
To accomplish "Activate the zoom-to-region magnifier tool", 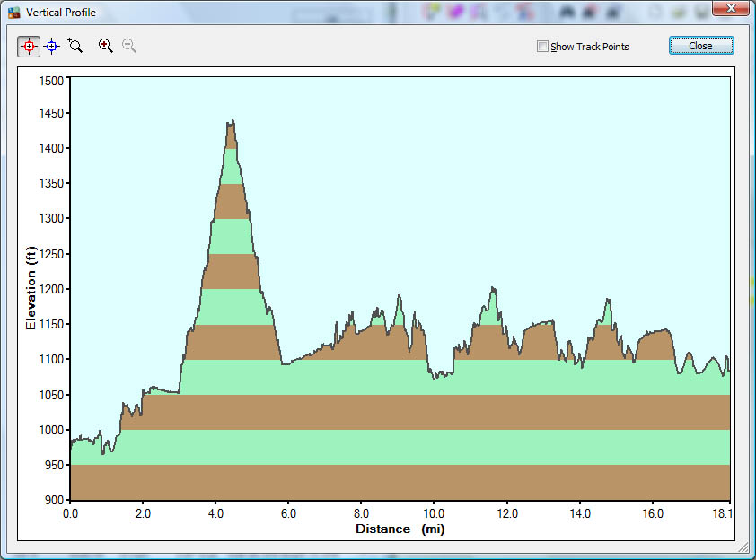I will [x=75, y=46].
